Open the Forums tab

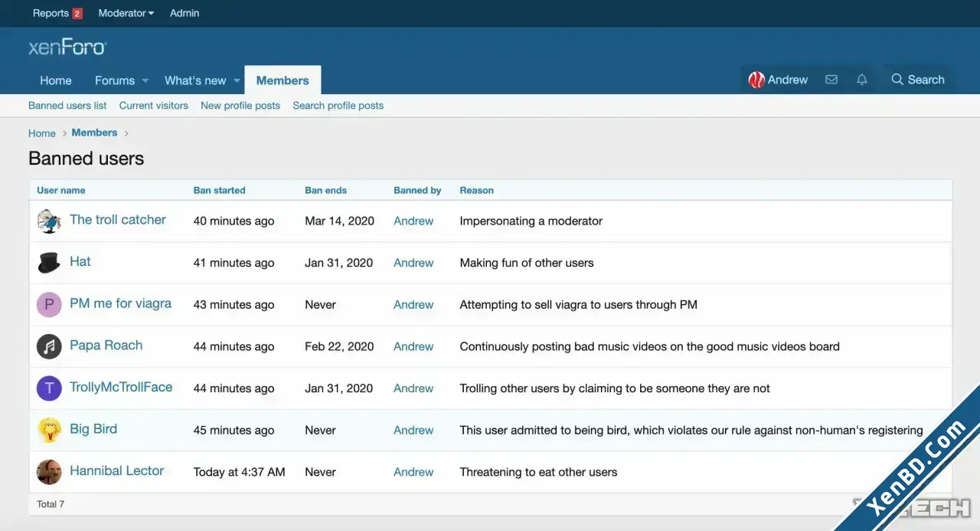pos(115,80)
